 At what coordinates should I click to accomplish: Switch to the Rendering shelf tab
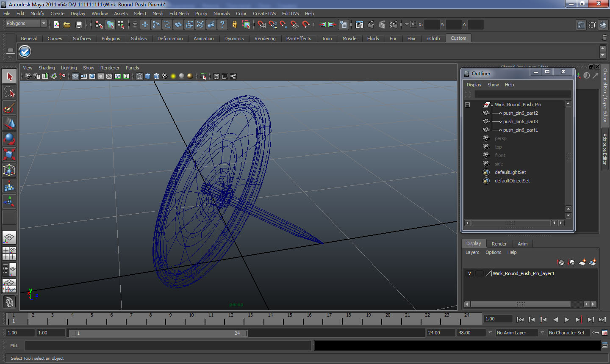pos(265,39)
